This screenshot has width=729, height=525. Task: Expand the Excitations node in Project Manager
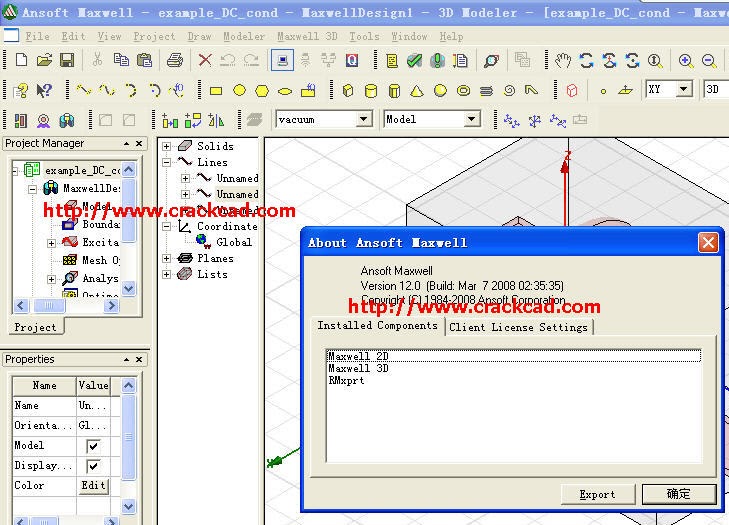click(x=52, y=243)
